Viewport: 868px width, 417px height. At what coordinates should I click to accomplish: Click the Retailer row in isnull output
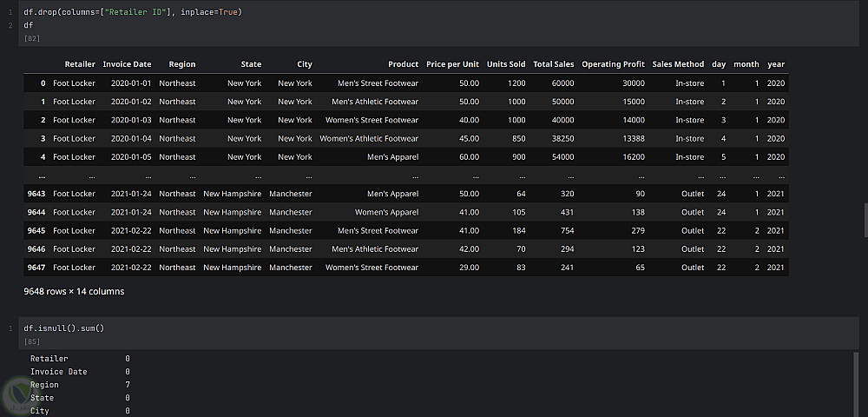80,359
